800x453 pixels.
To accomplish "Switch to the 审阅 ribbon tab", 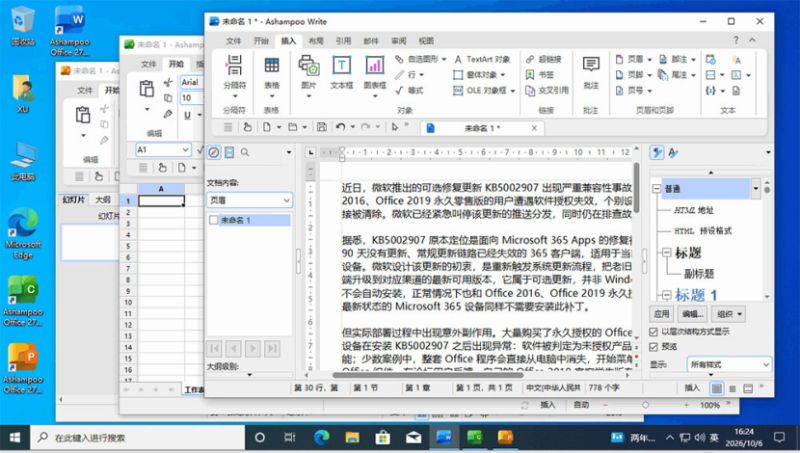I will [x=398, y=41].
